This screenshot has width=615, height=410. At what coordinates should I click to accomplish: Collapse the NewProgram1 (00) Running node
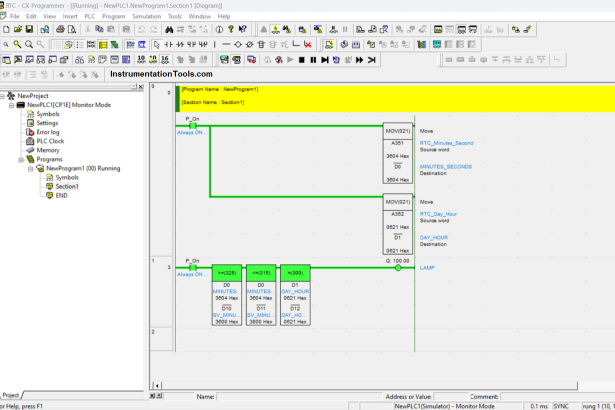pos(31,168)
